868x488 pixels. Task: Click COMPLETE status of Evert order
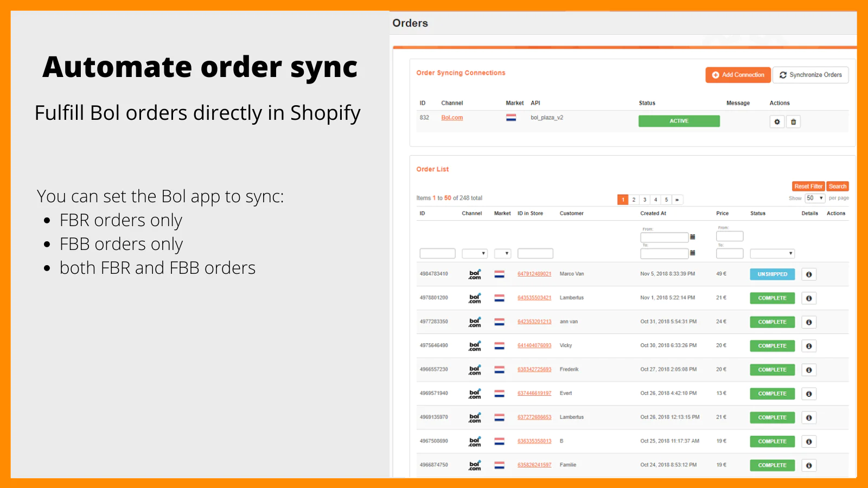click(x=773, y=394)
